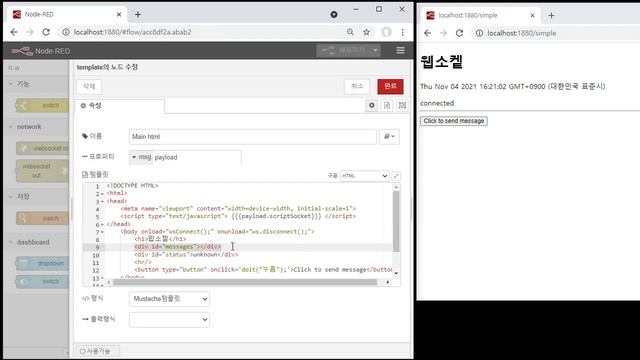Image resolution: width=640 pixels, height=360 pixels.
Task: Toggle the 사용가능 enabled button
Action: tap(98, 351)
